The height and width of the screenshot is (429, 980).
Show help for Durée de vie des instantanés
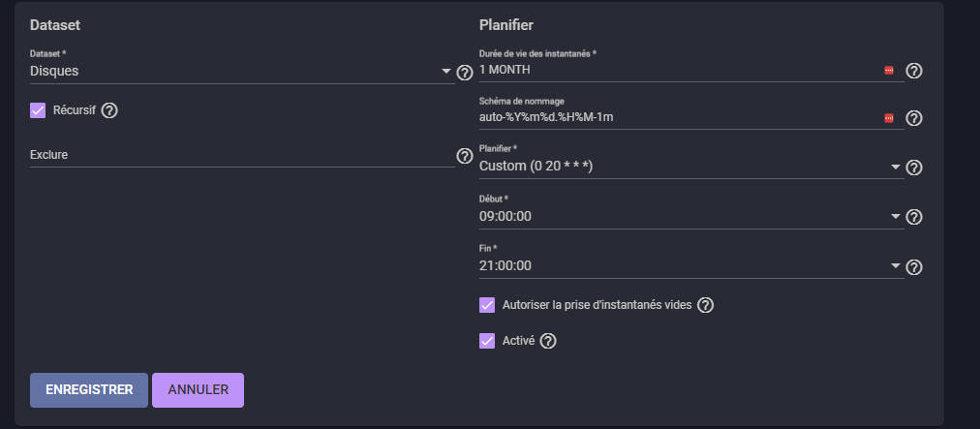coord(914,71)
